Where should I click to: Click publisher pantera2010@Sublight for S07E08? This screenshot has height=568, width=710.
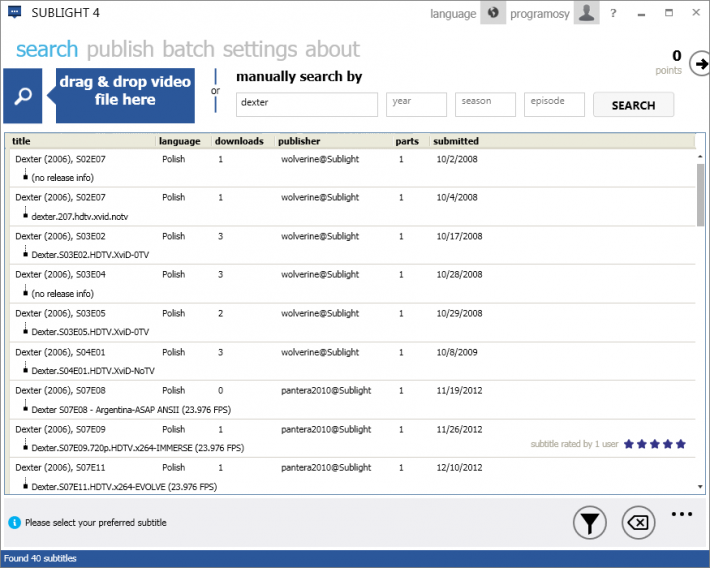point(326,390)
